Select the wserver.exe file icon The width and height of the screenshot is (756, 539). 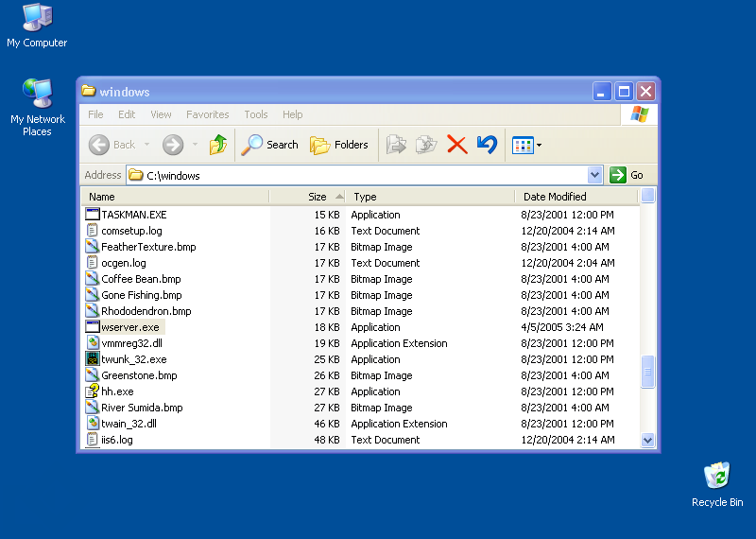[x=92, y=326]
